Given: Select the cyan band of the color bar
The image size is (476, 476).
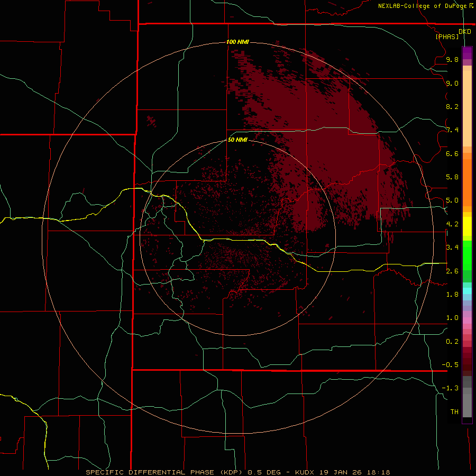Looking at the screenshot, I should (x=467, y=291).
